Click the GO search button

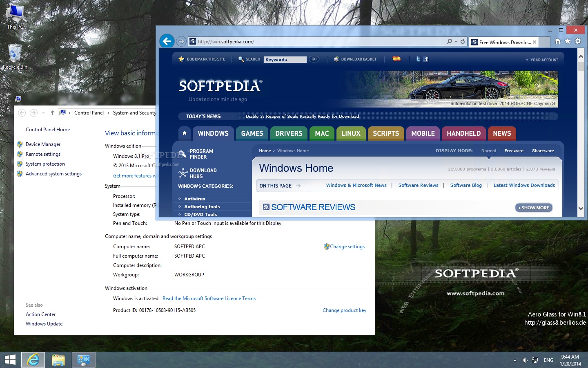tap(314, 59)
